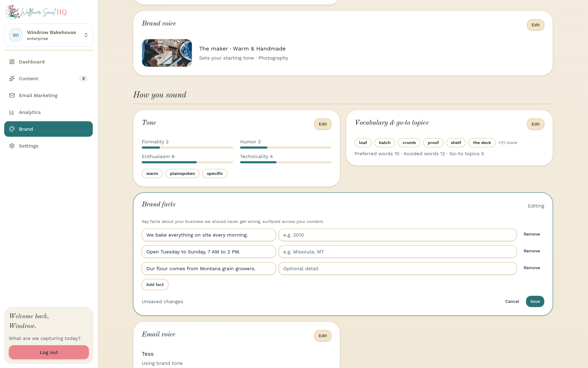The width and height of the screenshot is (588, 368).
Task: Cancel the Brand facts edits
Action: [x=512, y=301]
